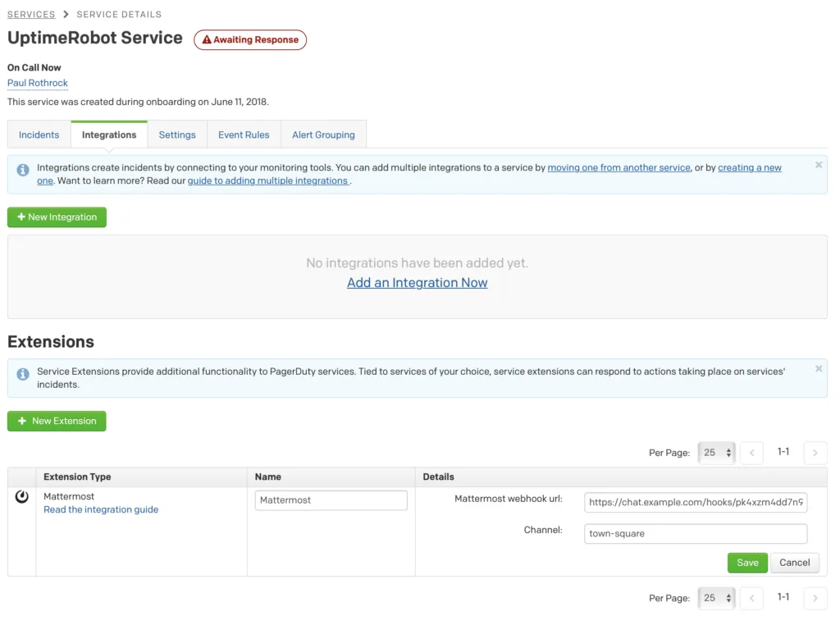Screen dimensions: 840x625
Task: Open the Settings tab
Action: coord(177,135)
